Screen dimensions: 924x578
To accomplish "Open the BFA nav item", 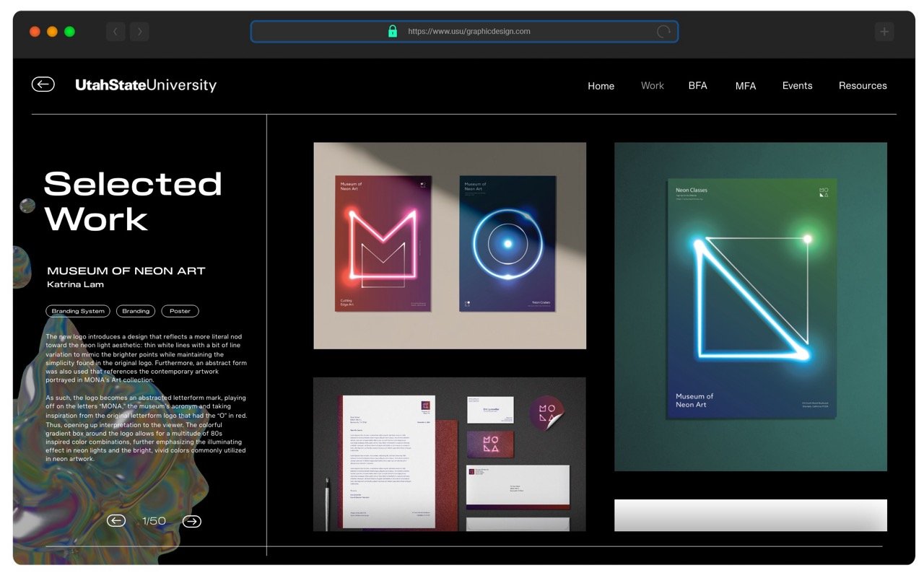I will [697, 85].
